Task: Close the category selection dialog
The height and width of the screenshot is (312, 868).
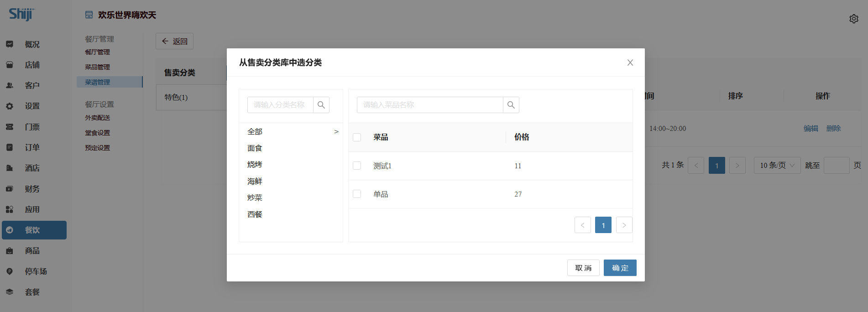Action: pos(630,62)
